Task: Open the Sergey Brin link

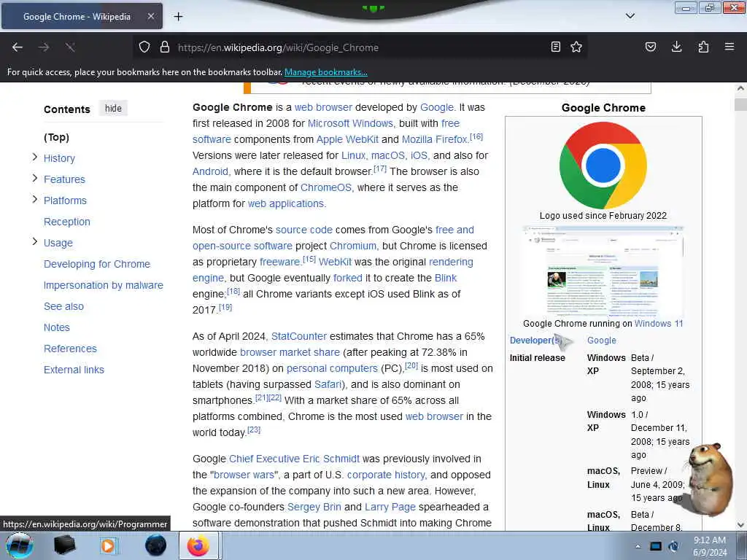Action: coord(314,507)
